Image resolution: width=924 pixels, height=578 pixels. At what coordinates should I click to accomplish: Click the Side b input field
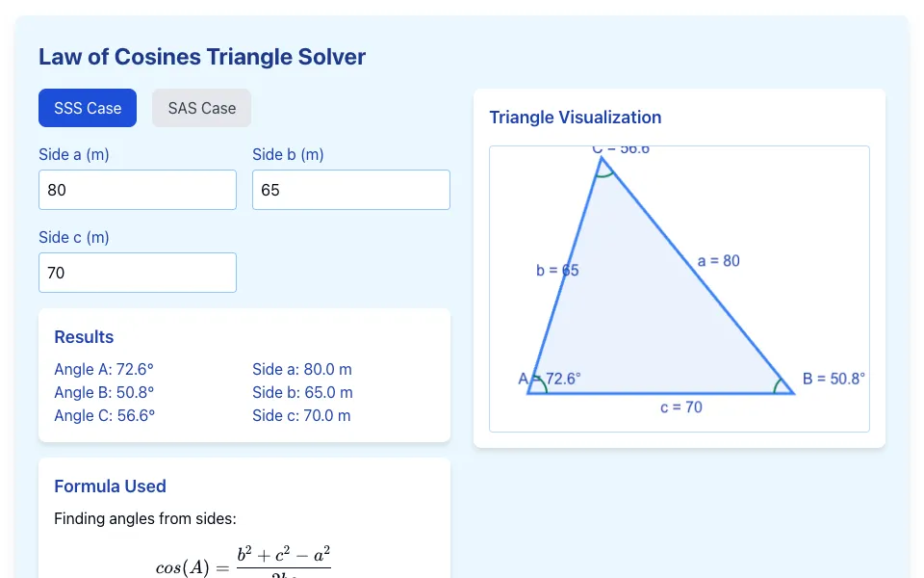pyautogui.click(x=351, y=190)
